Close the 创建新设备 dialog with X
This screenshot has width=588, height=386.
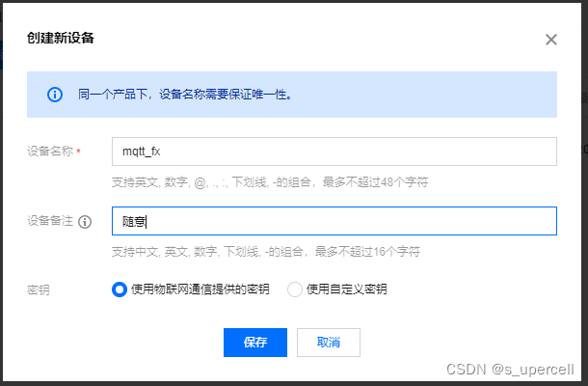coord(551,40)
